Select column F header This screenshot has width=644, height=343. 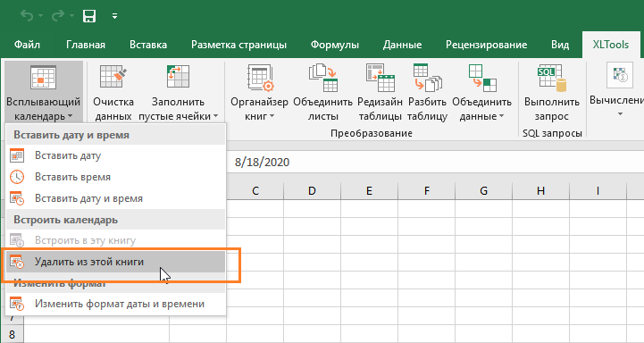(426, 190)
